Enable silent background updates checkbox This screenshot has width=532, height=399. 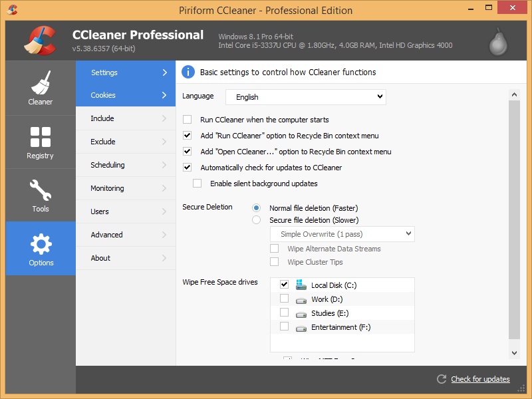(197, 184)
